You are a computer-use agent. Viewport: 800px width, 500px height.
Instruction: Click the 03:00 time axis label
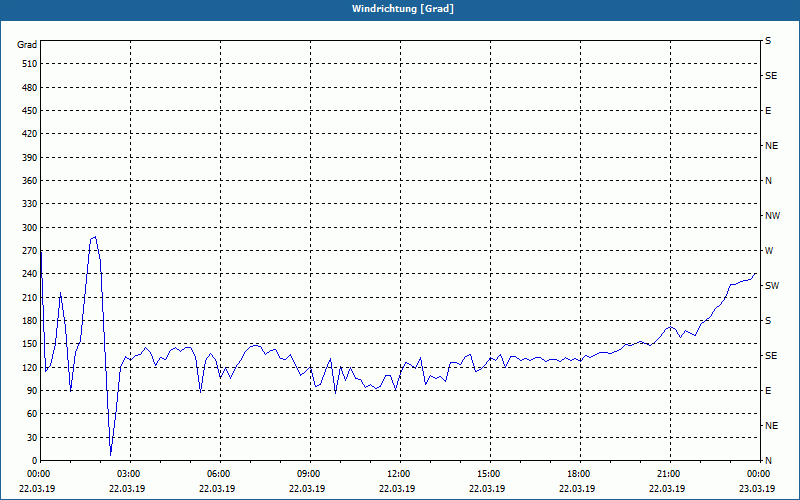(x=130, y=474)
